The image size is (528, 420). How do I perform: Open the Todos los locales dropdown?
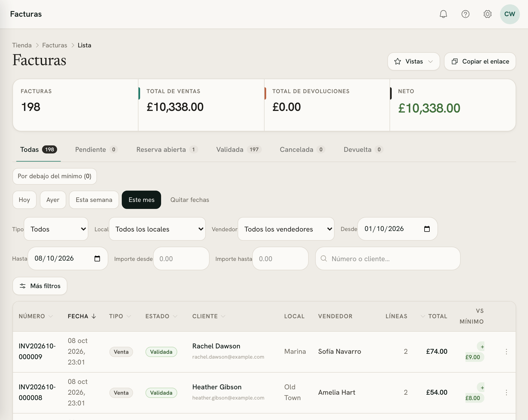(157, 229)
